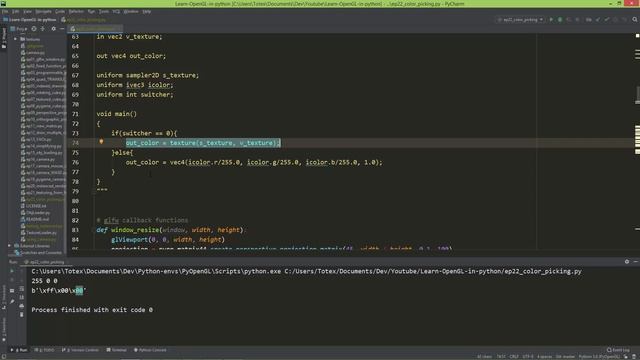
Task: Hide the Project panel with minus icon
Action: pos(62,29)
